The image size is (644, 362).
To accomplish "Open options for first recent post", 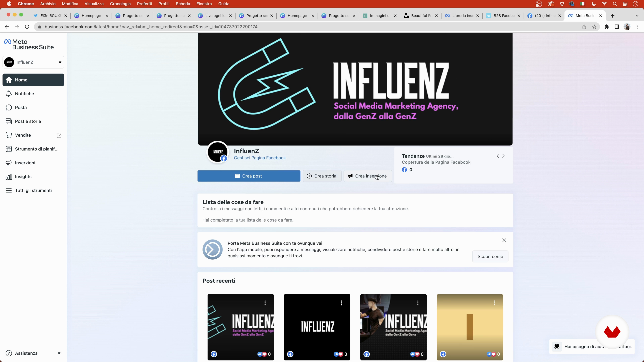I will (x=265, y=303).
